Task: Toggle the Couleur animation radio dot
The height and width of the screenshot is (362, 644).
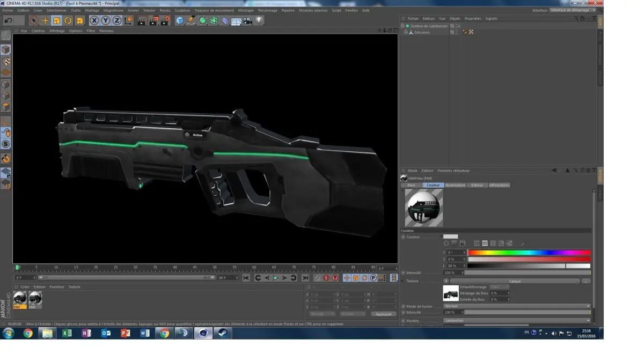Action: 403,237
